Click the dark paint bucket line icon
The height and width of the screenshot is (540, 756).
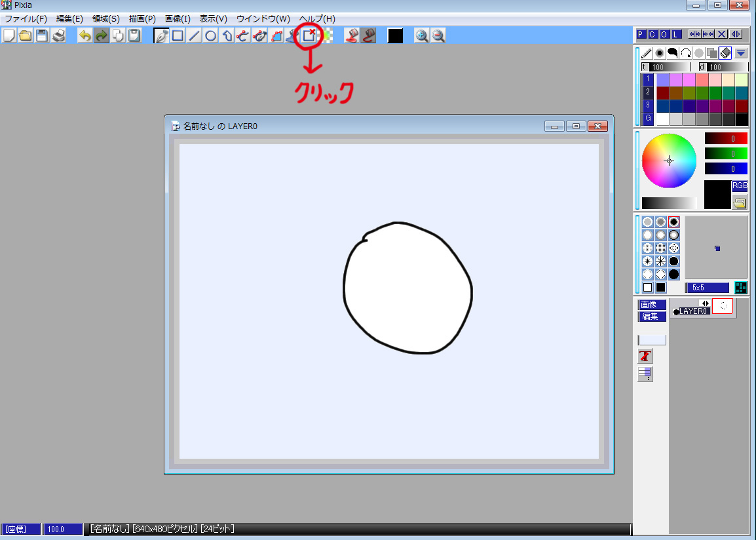pos(368,35)
